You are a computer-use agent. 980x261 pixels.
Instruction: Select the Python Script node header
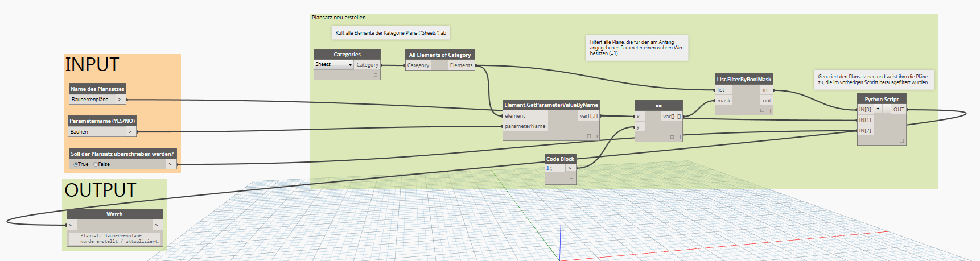(881, 99)
